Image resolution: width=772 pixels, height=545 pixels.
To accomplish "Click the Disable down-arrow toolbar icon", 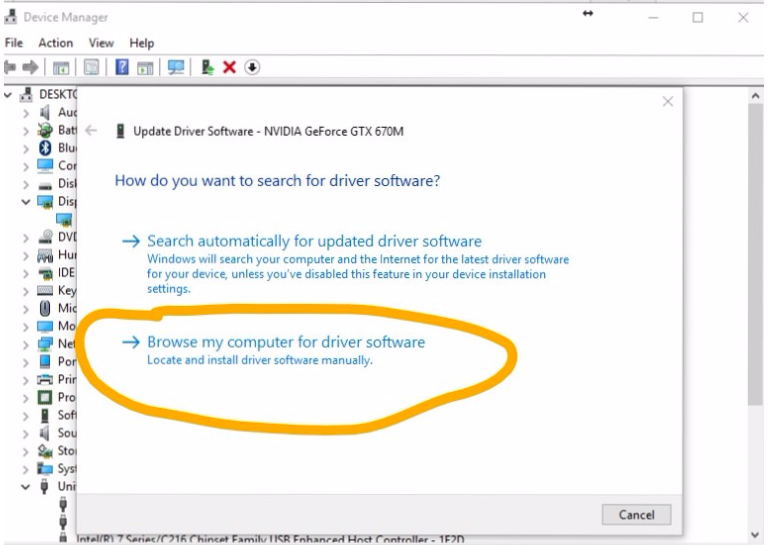I will point(252,67).
